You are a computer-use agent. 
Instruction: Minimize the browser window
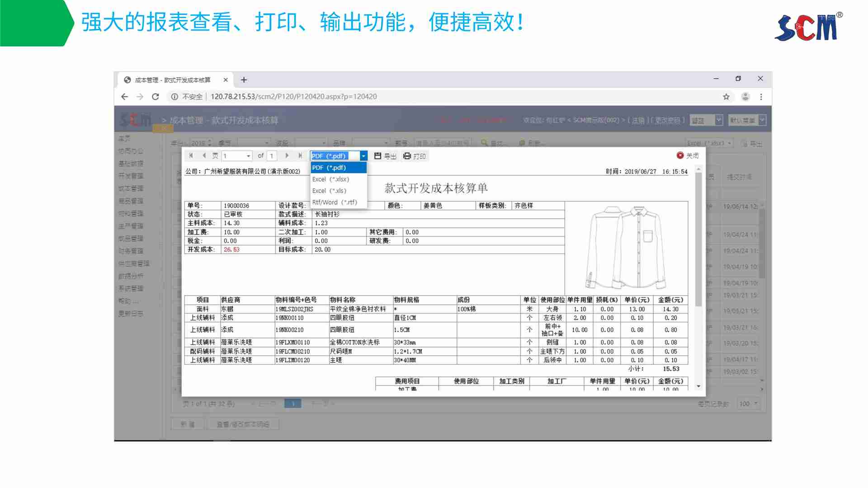(x=716, y=79)
